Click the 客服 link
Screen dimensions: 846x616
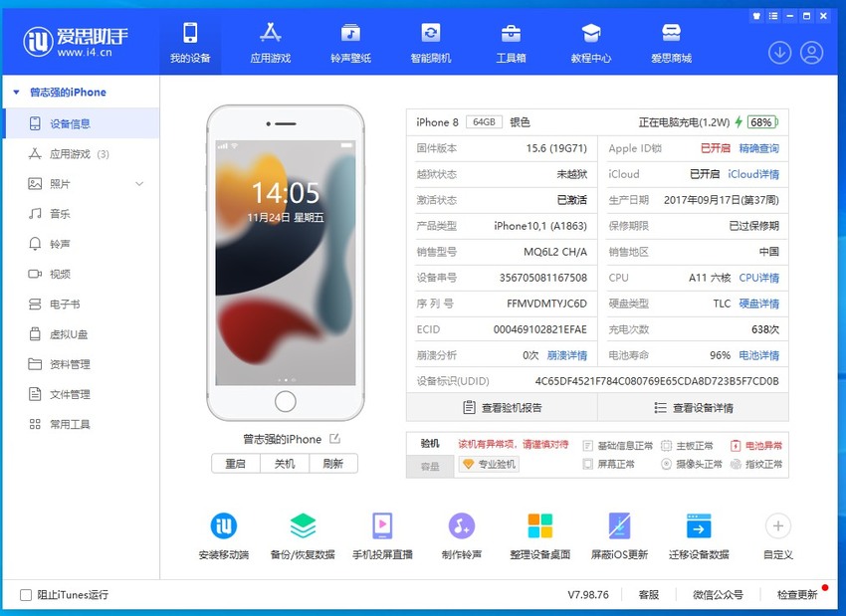point(649,594)
